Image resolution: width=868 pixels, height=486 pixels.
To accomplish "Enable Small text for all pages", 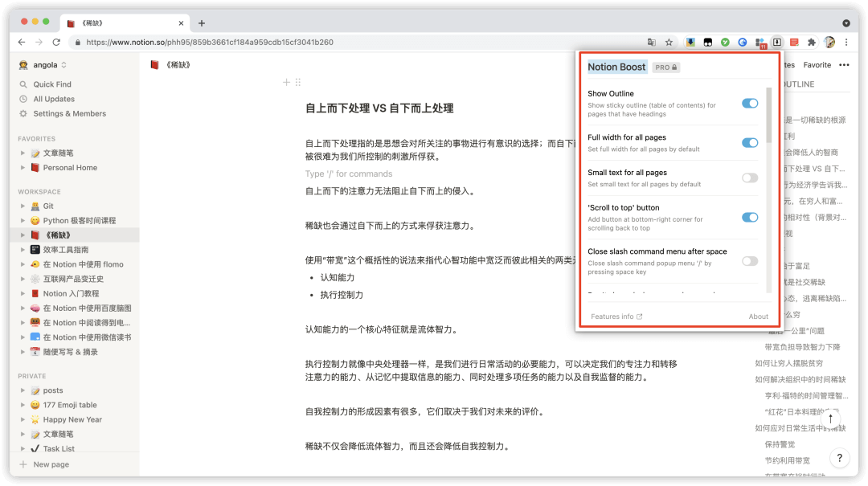I will [750, 178].
